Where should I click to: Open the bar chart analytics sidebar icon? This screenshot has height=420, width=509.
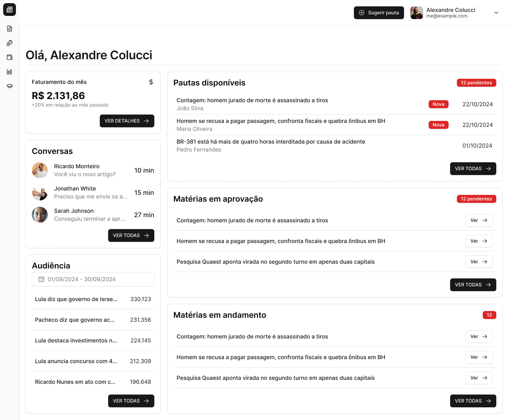[10, 72]
